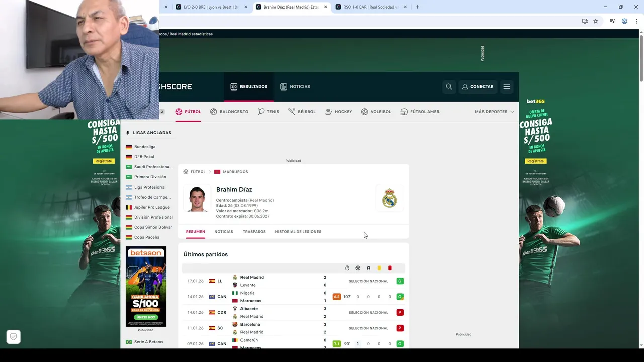Click the assists 'A' column icon
The height and width of the screenshot is (362, 644).
pos(368,268)
